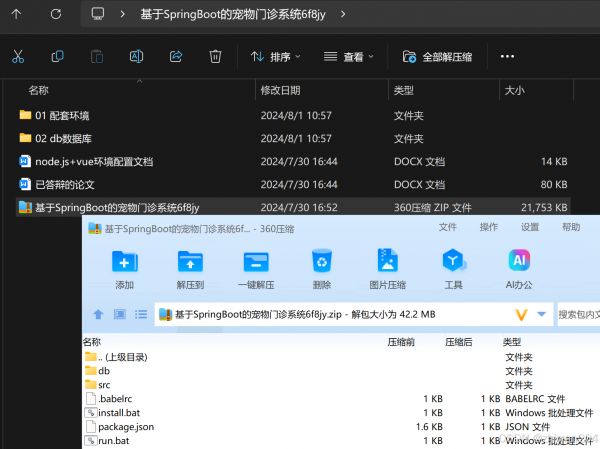Click the orange V icon in path bar

click(x=521, y=315)
